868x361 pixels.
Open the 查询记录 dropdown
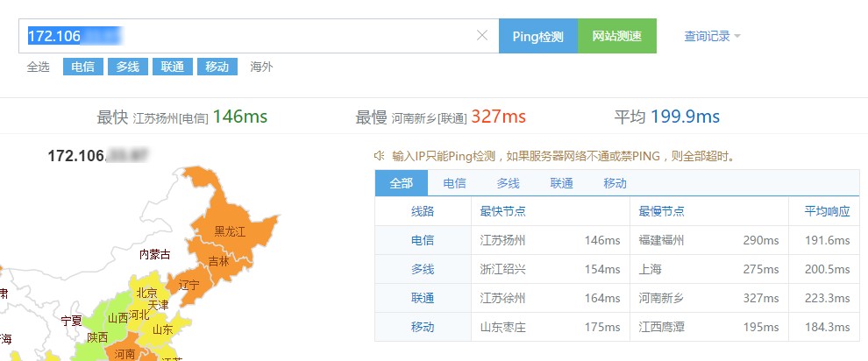(713, 37)
